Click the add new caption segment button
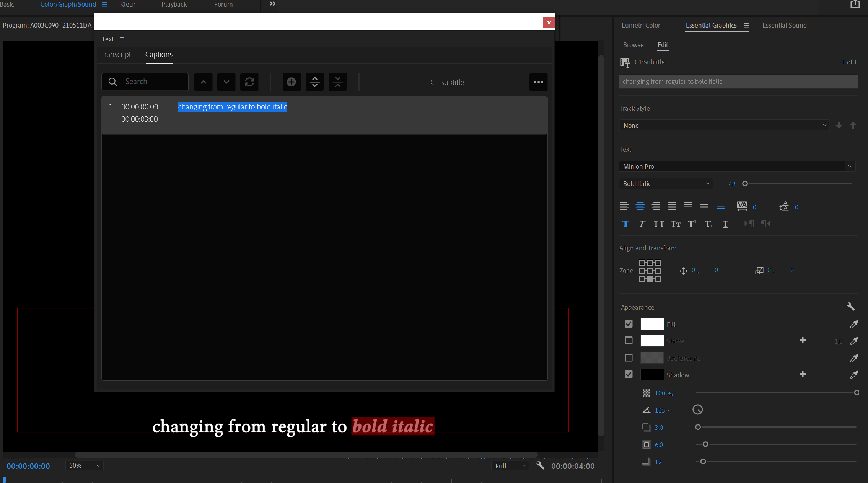Screen dimensions: 868x483 [291, 82]
